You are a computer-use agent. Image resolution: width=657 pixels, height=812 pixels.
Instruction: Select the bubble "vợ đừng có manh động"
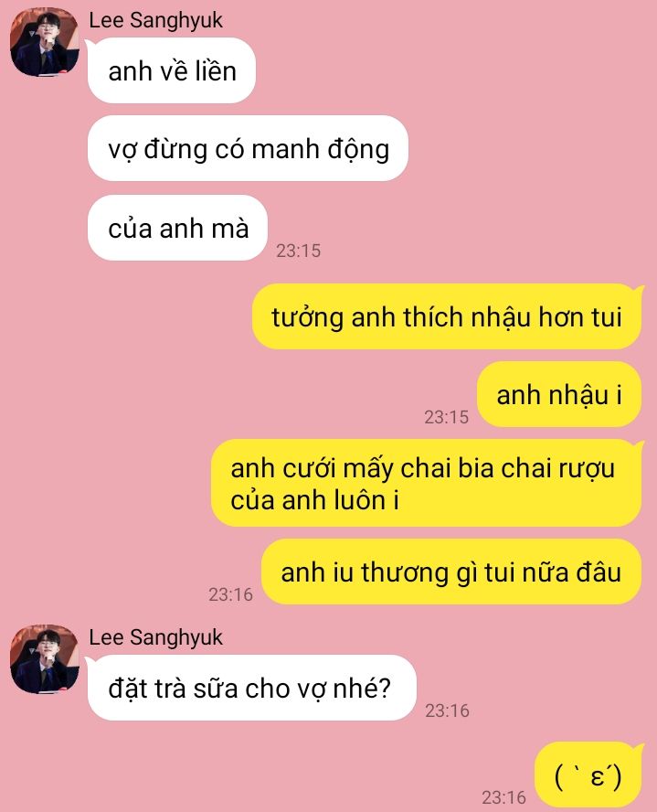(248, 148)
